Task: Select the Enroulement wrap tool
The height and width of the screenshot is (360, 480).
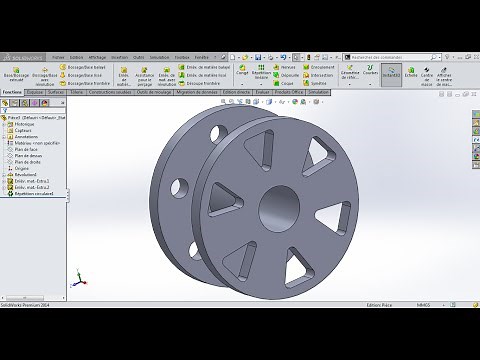Action: [319, 67]
